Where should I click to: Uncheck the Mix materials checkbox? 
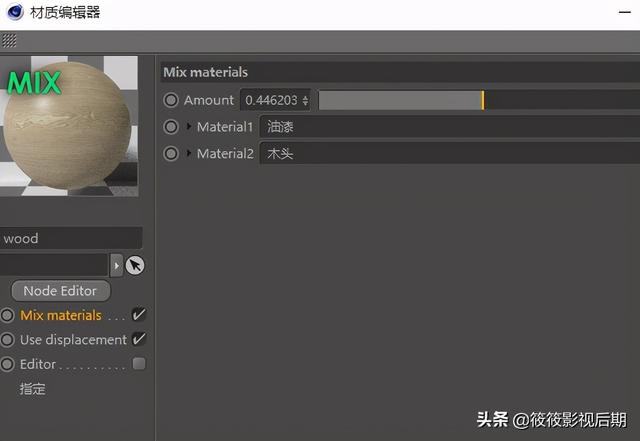pyautogui.click(x=139, y=314)
